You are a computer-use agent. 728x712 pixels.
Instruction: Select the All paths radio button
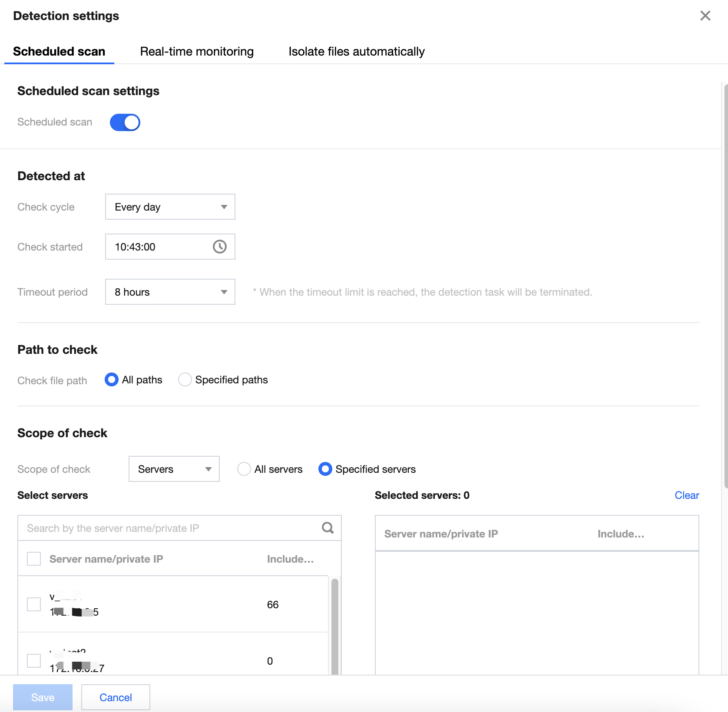pyautogui.click(x=112, y=380)
